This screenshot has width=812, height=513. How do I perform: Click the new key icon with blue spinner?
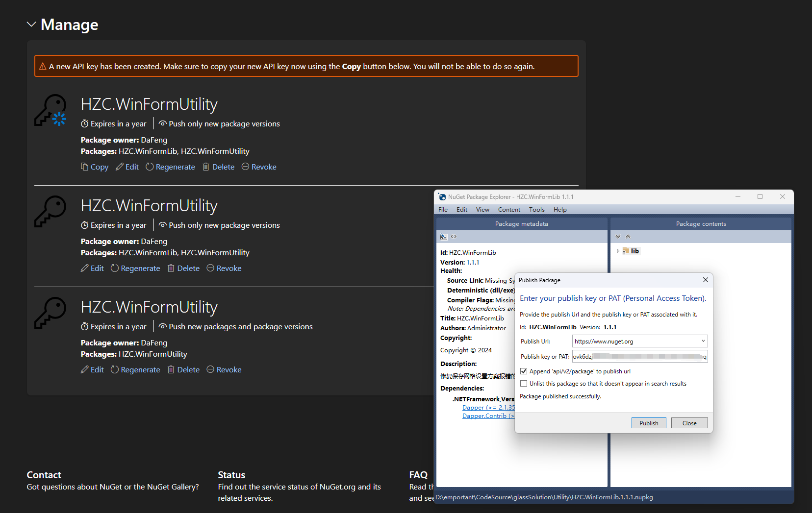[x=51, y=110]
